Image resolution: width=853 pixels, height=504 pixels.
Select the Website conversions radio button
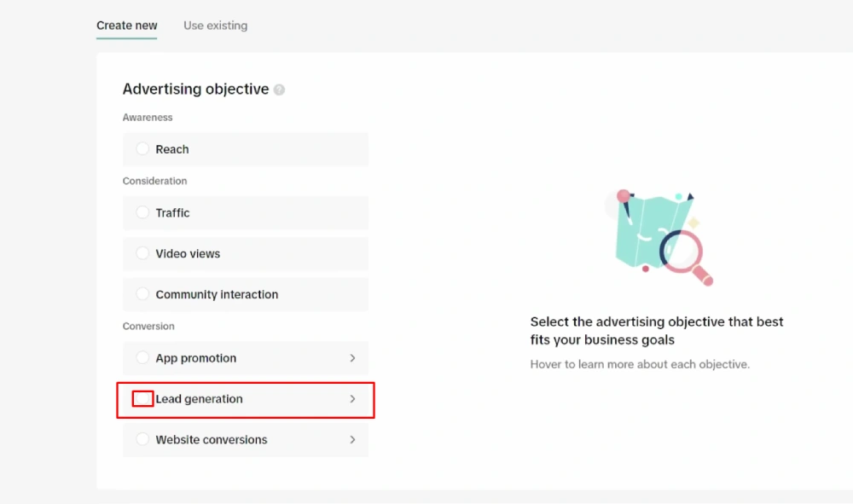point(142,438)
